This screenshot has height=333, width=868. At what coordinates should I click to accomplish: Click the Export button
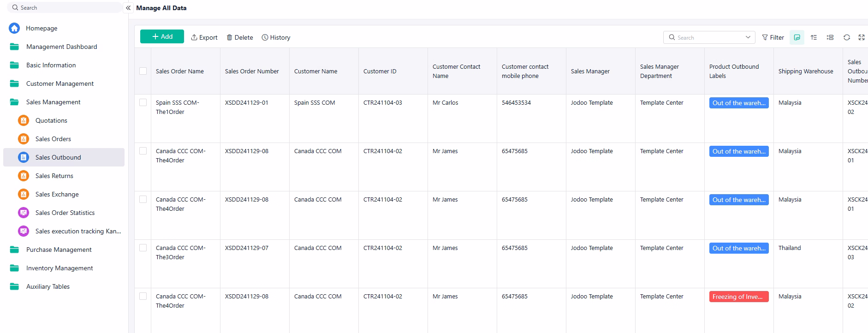[204, 37]
